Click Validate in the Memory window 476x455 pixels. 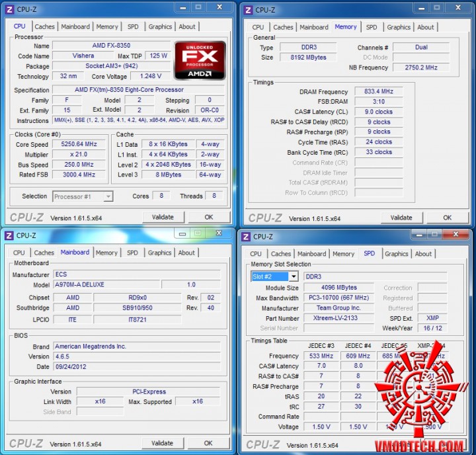click(x=401, y=218)
